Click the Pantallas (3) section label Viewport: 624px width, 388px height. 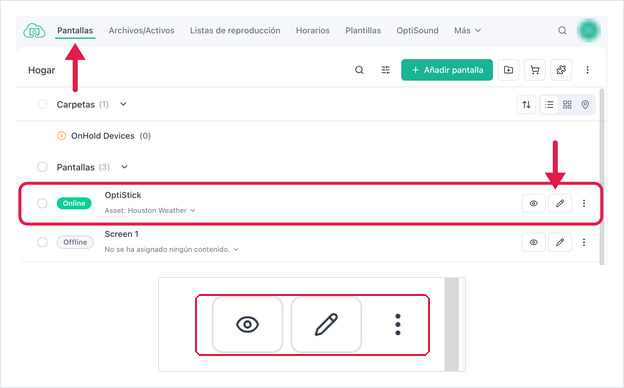[x=83, y=167]
